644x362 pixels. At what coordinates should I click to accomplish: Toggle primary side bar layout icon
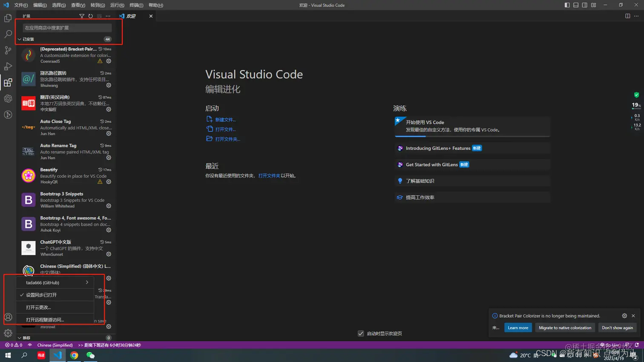(x=567, y=5)
